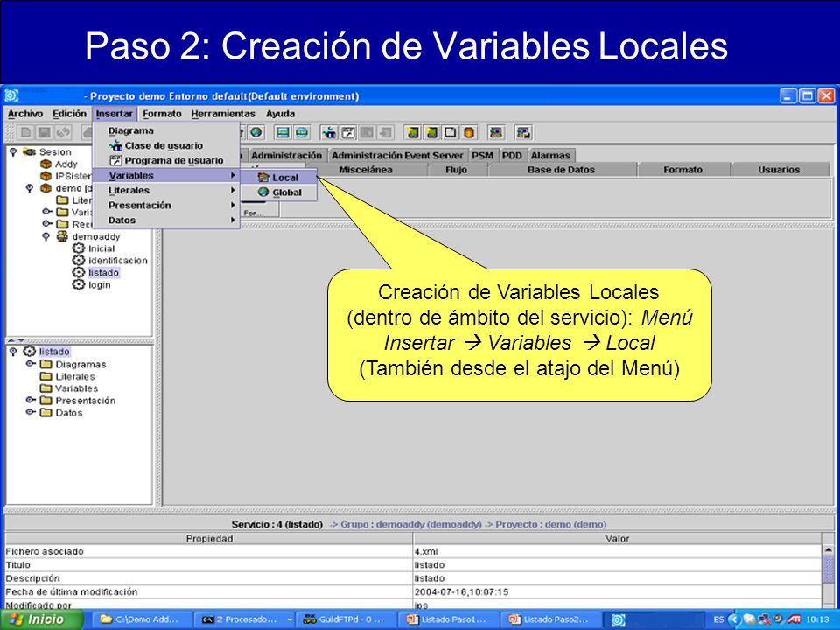This screenshot has width=840, height=630.
Task: Open the GuildFTPd taskbar button
Action: (x=346, y=619)
